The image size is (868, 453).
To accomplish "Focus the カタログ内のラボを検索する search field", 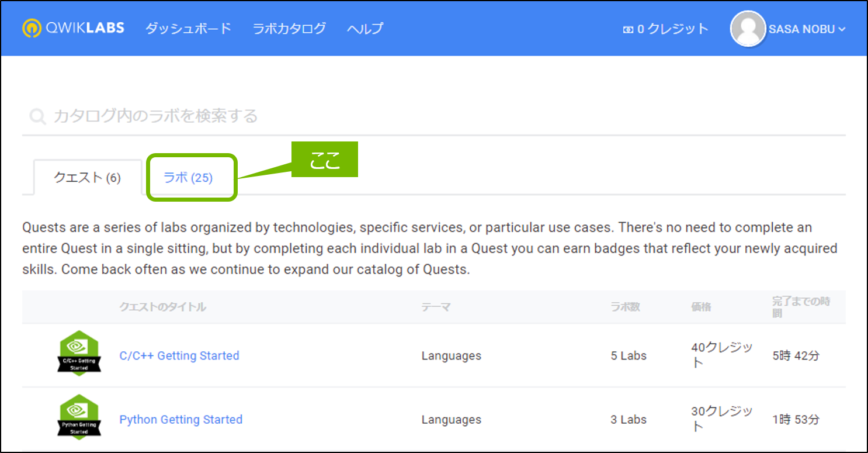I will coord(433,116).
